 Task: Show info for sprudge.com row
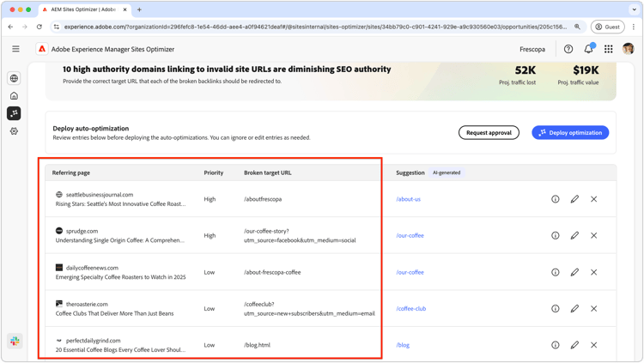point(555,235)
